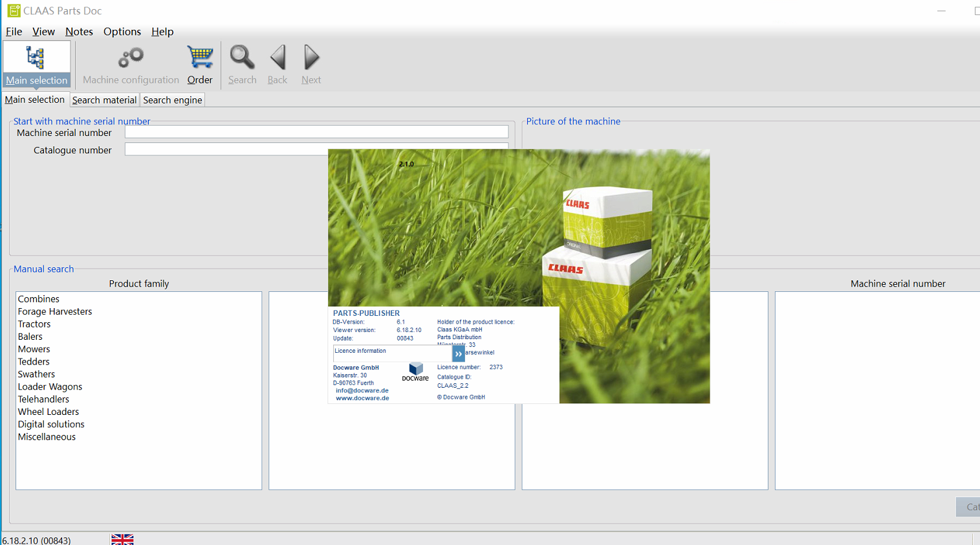Expand Licence information with double-arrow button
This screenshot has width=980, height=545.
tap(458, 354)
